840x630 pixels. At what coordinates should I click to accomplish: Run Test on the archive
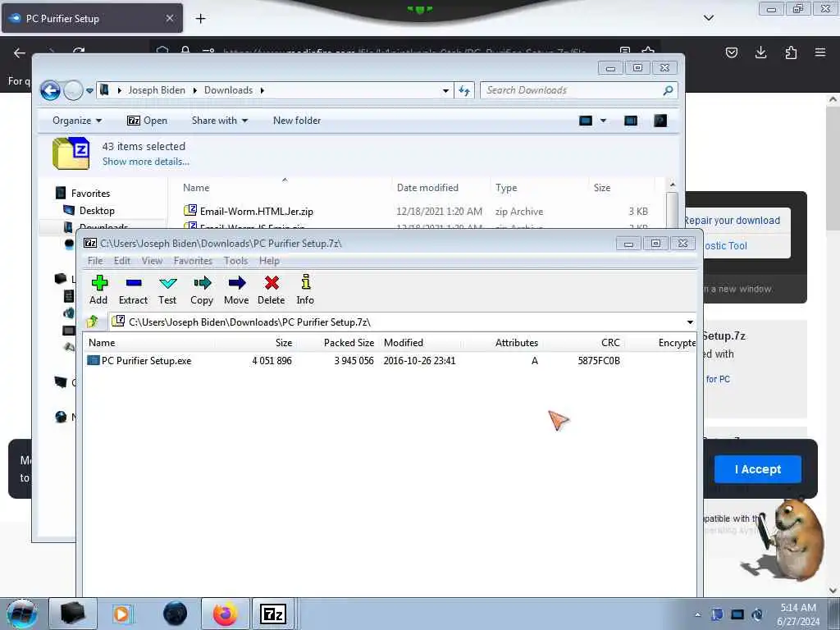click(167, 290)
